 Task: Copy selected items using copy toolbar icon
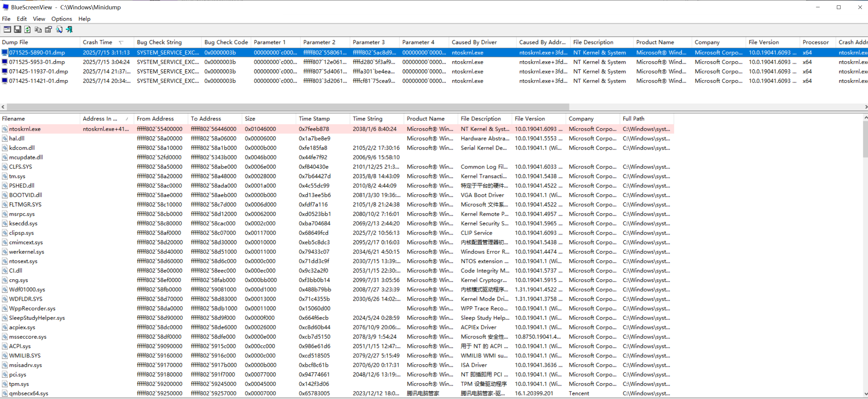[38, 29]
